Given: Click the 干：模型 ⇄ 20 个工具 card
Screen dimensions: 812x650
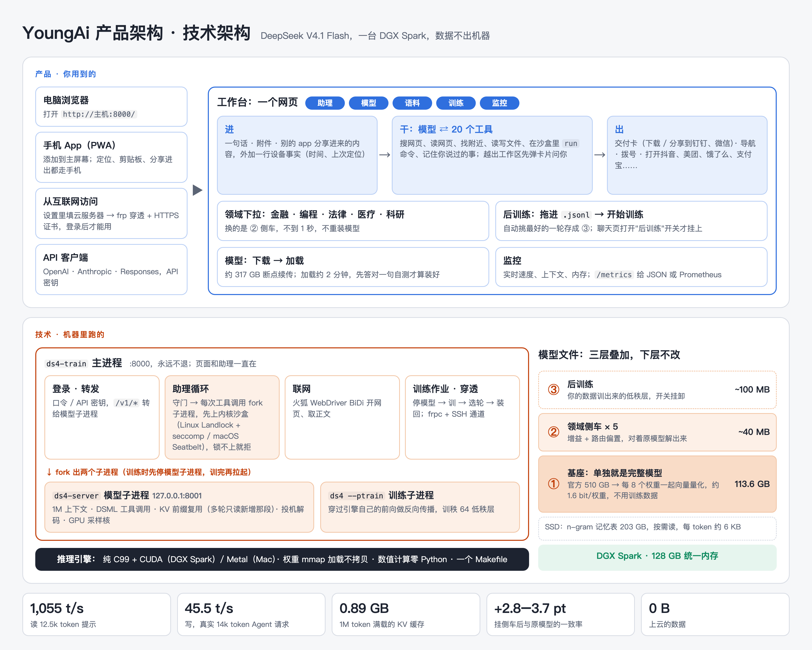Looking at the screenshot, I should click(x=492, y=155).
